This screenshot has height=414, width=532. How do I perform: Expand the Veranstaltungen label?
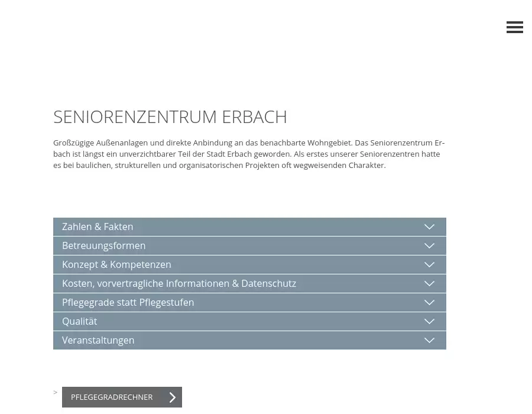coord(98,341)
